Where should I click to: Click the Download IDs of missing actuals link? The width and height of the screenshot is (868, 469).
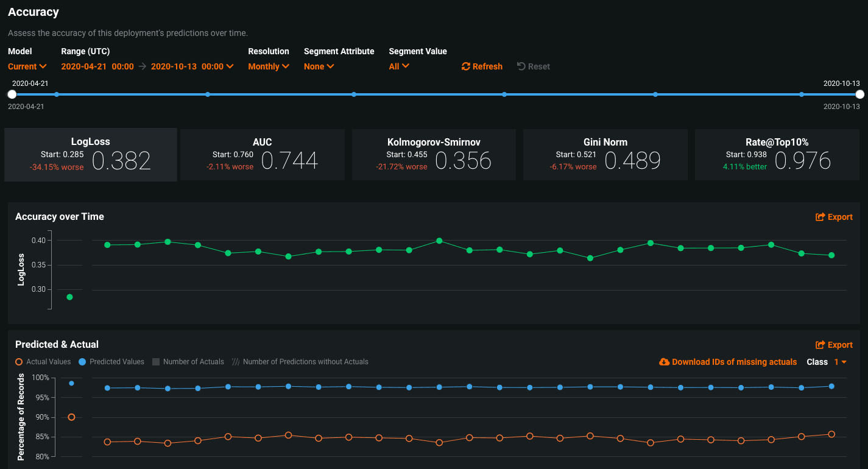click(734, 361)
